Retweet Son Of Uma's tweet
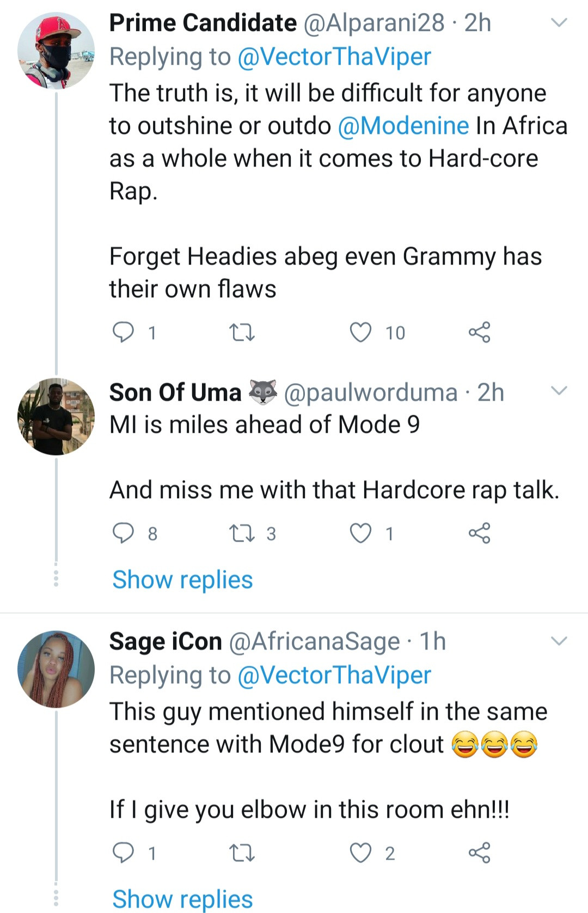The image size is (588, 913). pyautogui.click(x=242, y=533)
